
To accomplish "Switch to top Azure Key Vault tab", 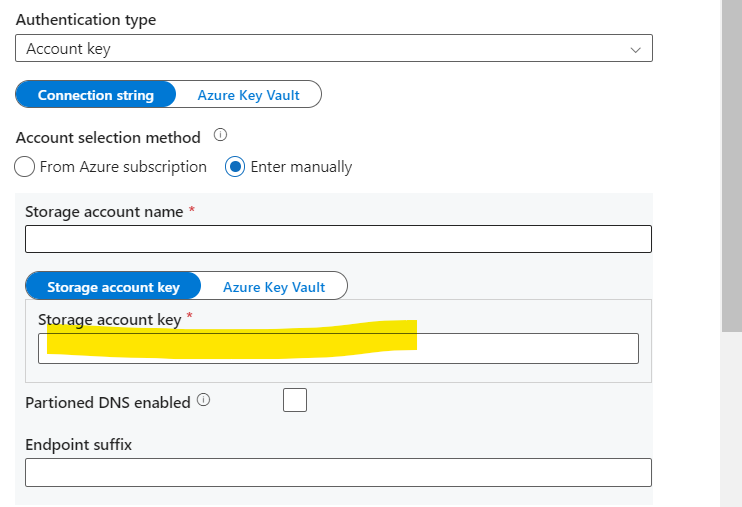I will 248,95.
